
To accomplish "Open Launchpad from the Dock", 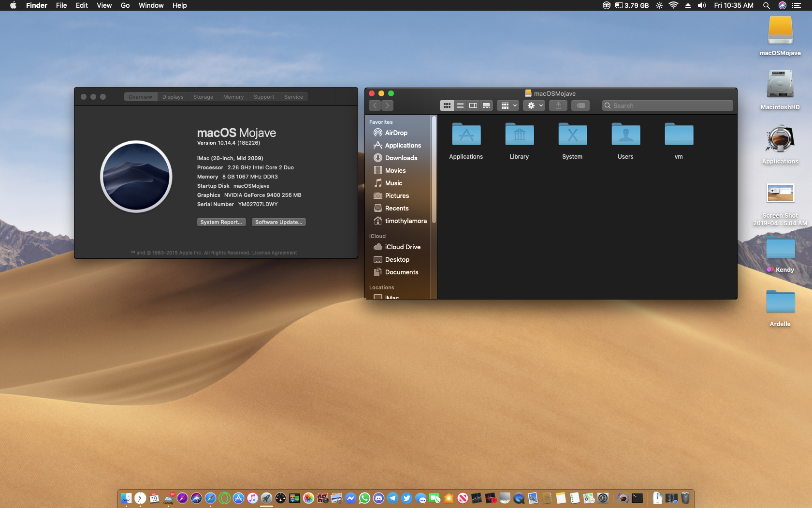I will (x=266, y=498).
